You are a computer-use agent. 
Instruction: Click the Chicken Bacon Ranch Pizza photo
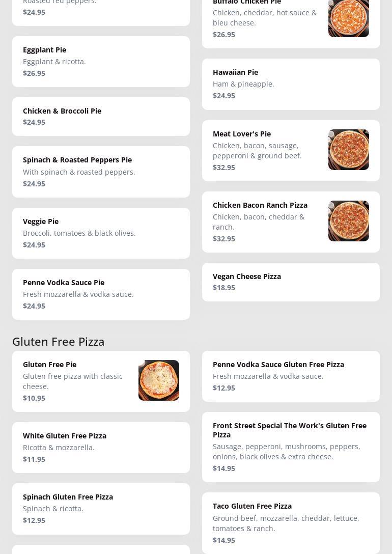348,221
